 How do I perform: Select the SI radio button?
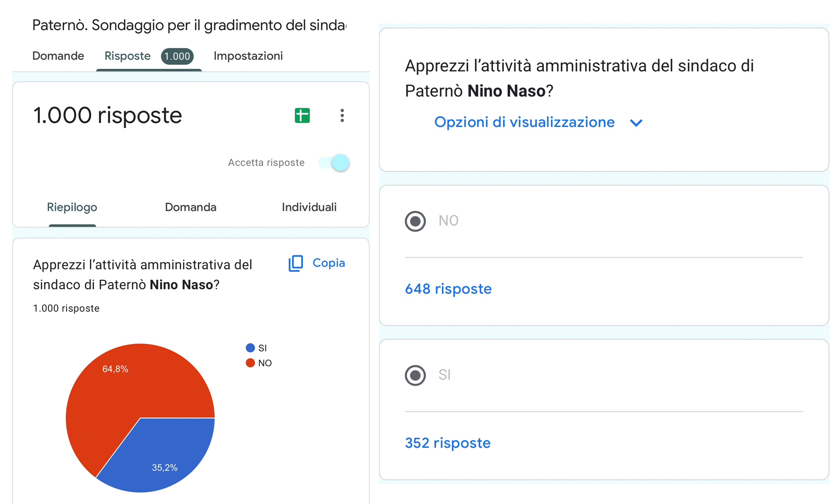[415, 375]
